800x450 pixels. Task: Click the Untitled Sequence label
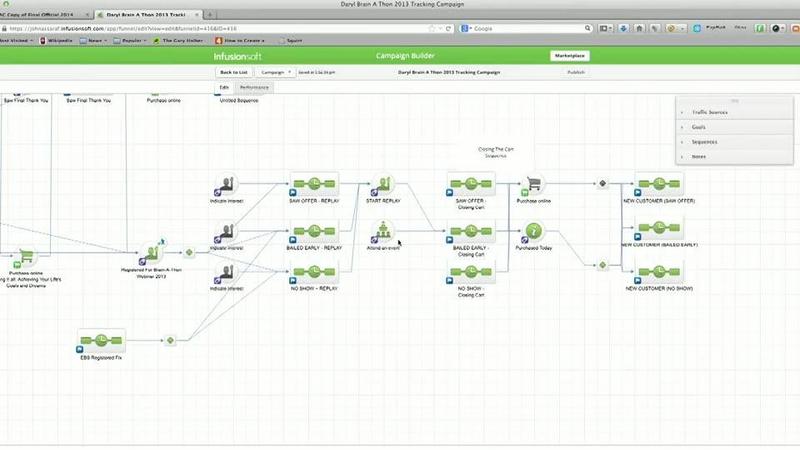pyautogui.click(x=239, y=101)
